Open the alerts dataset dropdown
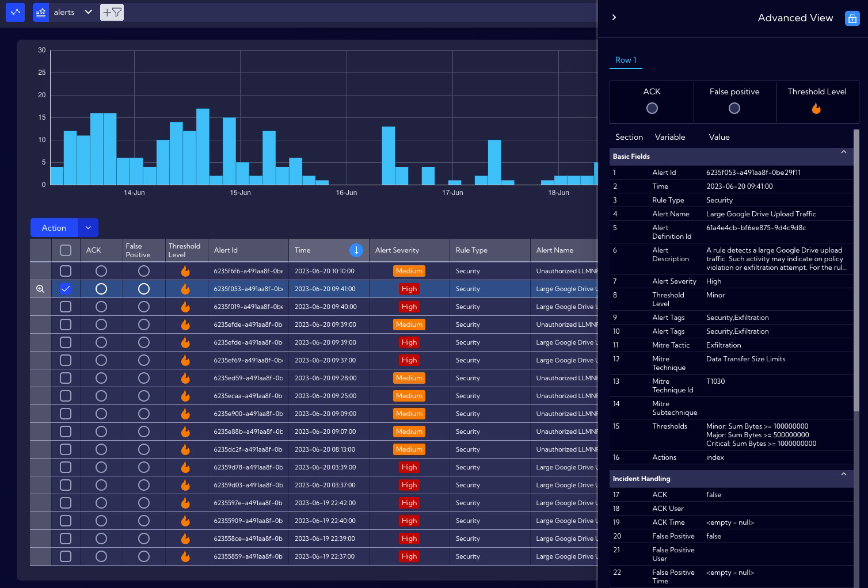Screen dimensions: 868x588 [88, 12]
